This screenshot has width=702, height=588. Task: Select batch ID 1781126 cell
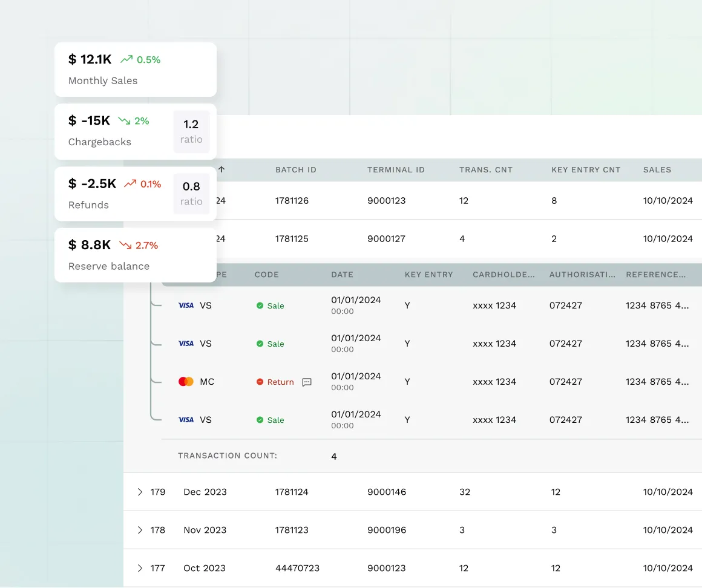[292, 201]
